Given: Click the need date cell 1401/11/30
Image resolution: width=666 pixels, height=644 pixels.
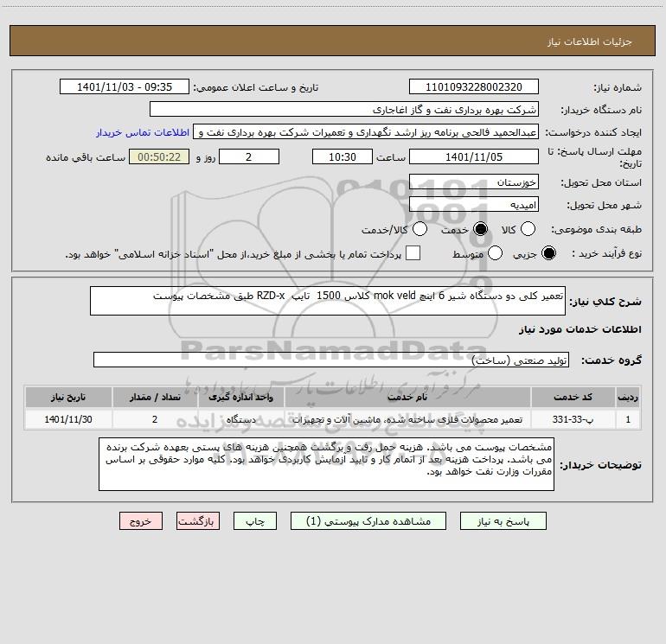Looking at the screenshot, I should tap(68, 419).
